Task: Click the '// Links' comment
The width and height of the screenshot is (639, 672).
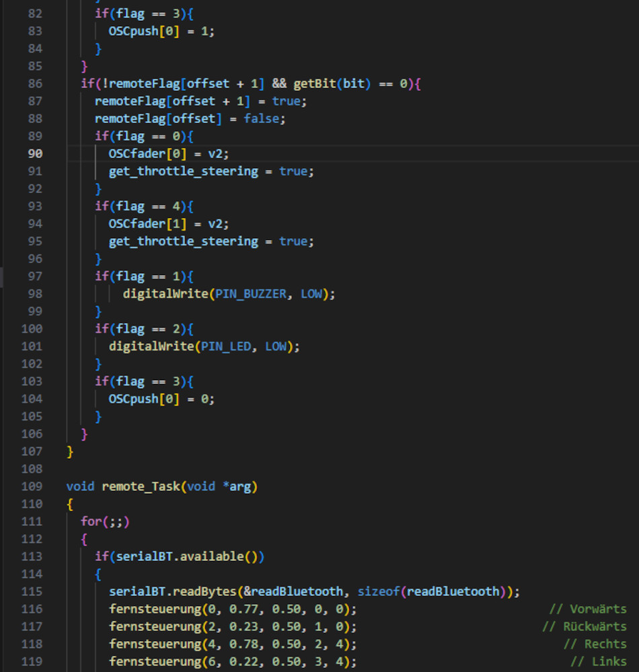Action: point(599,662)
